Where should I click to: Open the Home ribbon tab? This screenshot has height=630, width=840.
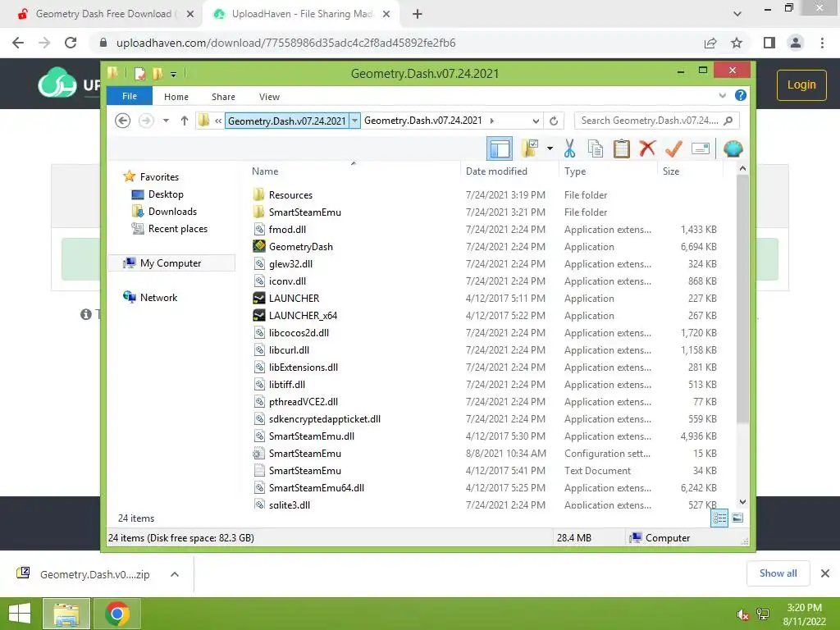tap(176, 97)
